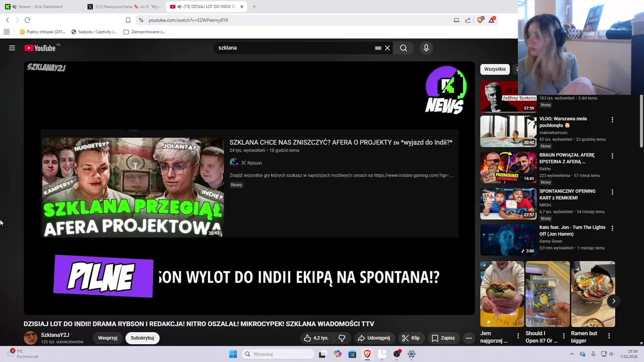
Task: Open the YouTube hamburger guide menu
Action: click(x=12, y=48)
